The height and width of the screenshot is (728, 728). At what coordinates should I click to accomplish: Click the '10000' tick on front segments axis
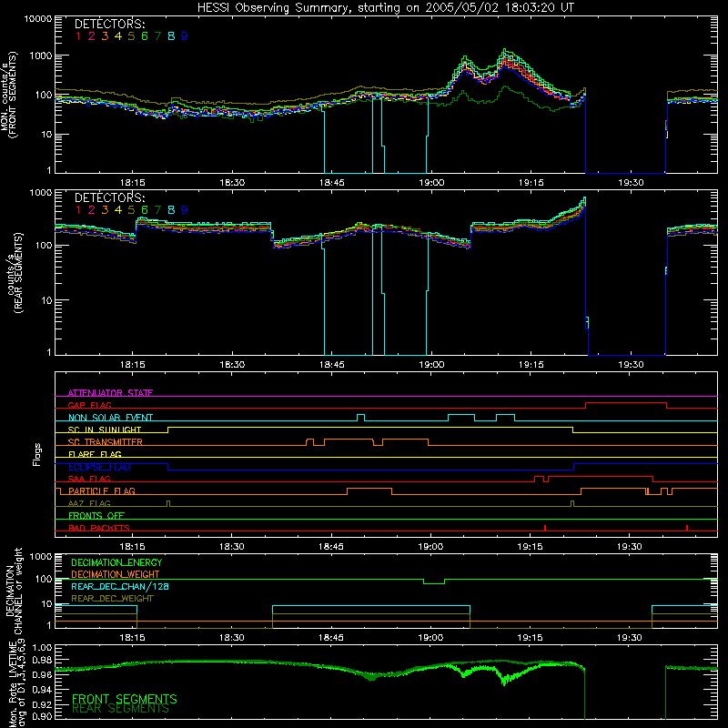[38, 18]
